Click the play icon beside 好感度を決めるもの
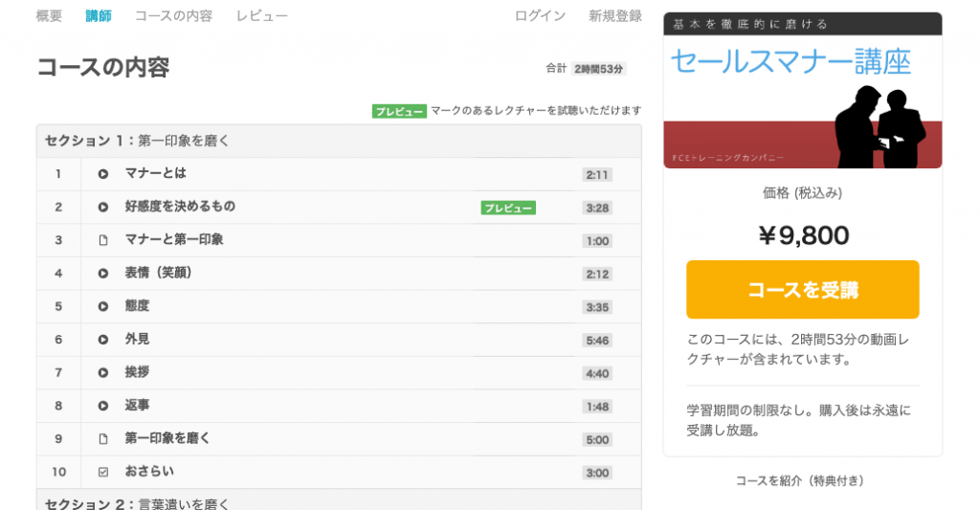Image resolution: width=980 pixels, height=510 pixels. click(x=103, y=208)
